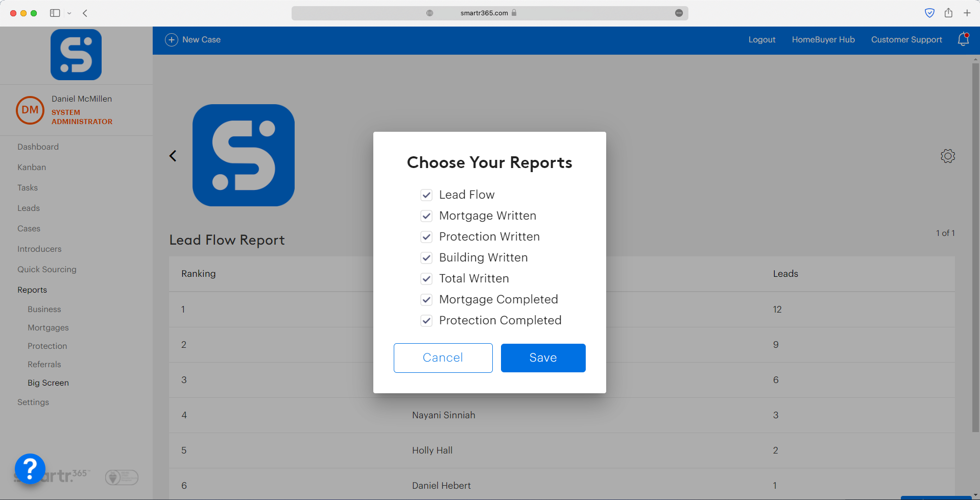Save the selected reports
The width and height of the screenshot is (980, 500).
543,358
